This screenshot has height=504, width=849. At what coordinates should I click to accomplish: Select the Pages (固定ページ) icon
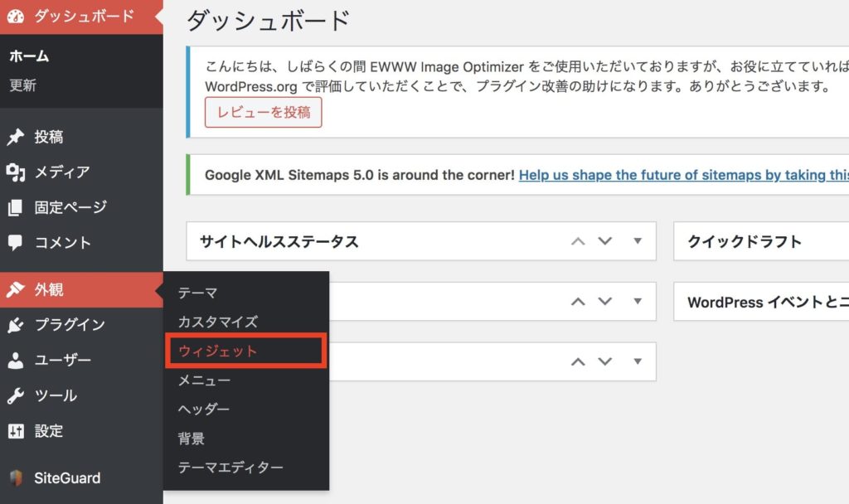[x=15, y=207]
